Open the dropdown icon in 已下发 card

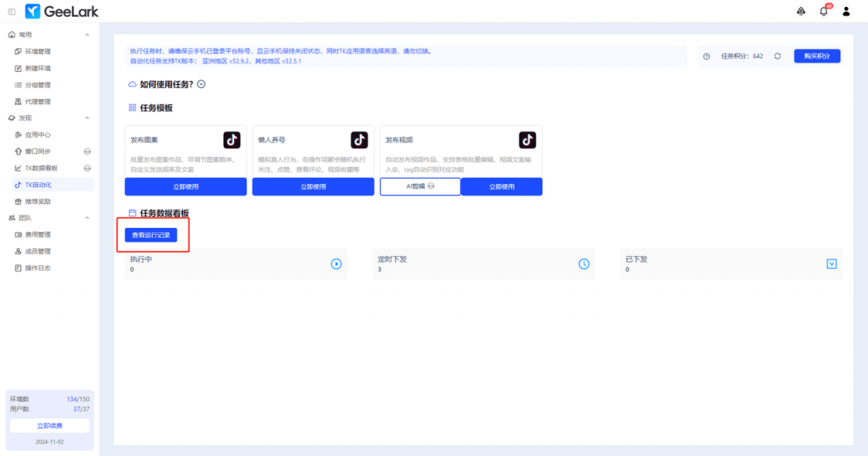pyautogui.click(x=832, y=264)
